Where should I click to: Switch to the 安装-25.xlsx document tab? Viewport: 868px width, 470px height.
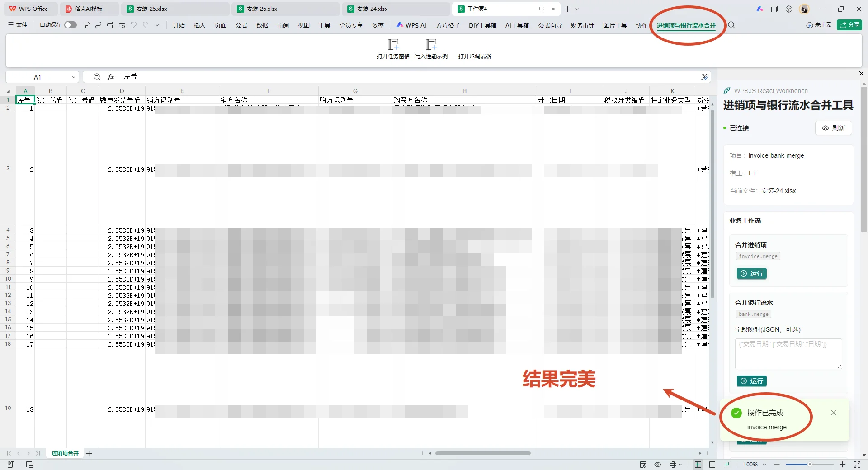pyautogui.click(x=176, y=9)
